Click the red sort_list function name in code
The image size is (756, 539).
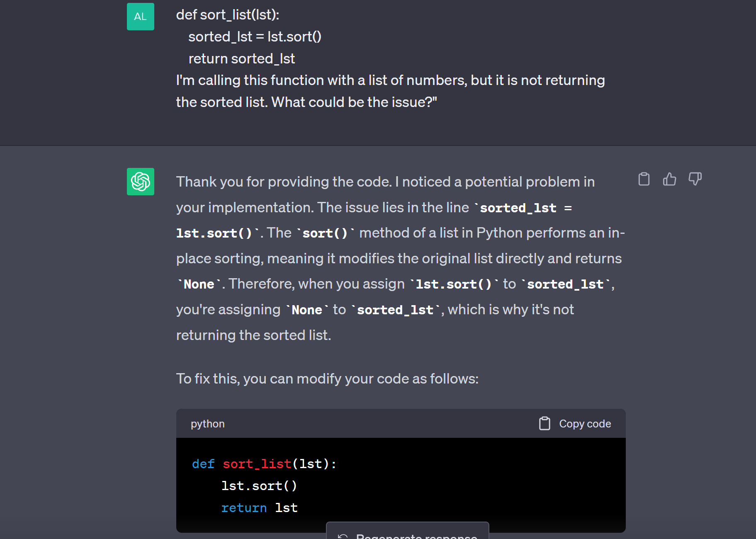(257, 464)
